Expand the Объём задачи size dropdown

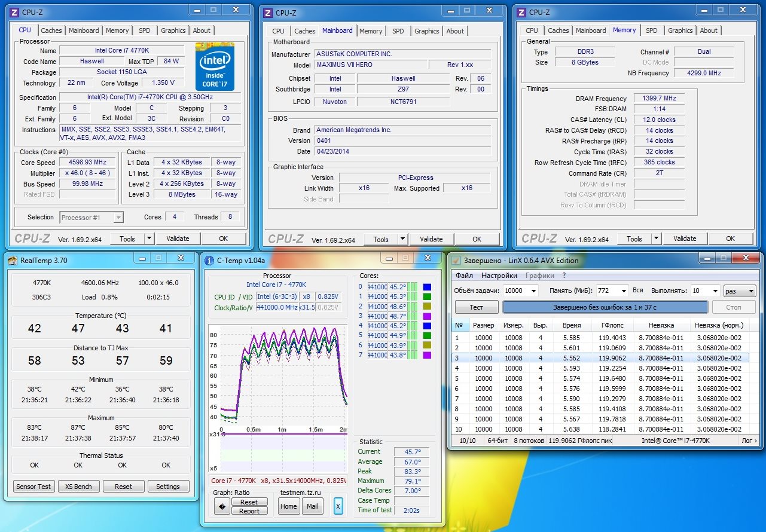(x=534, y=291)
